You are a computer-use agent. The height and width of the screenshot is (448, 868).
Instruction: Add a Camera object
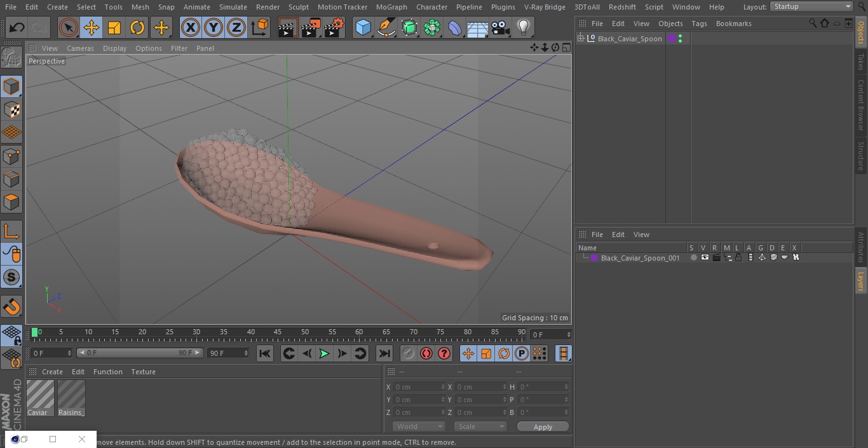501,28
